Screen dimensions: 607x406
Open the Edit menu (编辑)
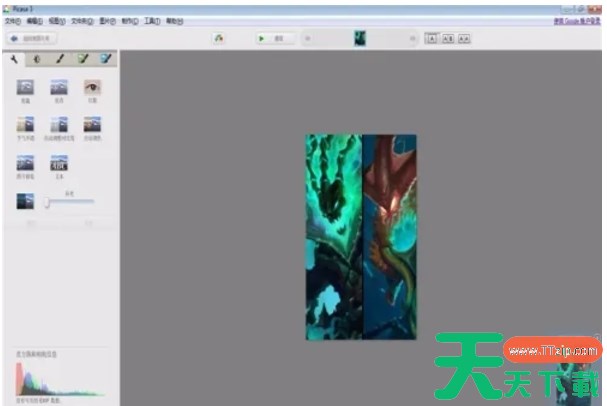(34, 21)
